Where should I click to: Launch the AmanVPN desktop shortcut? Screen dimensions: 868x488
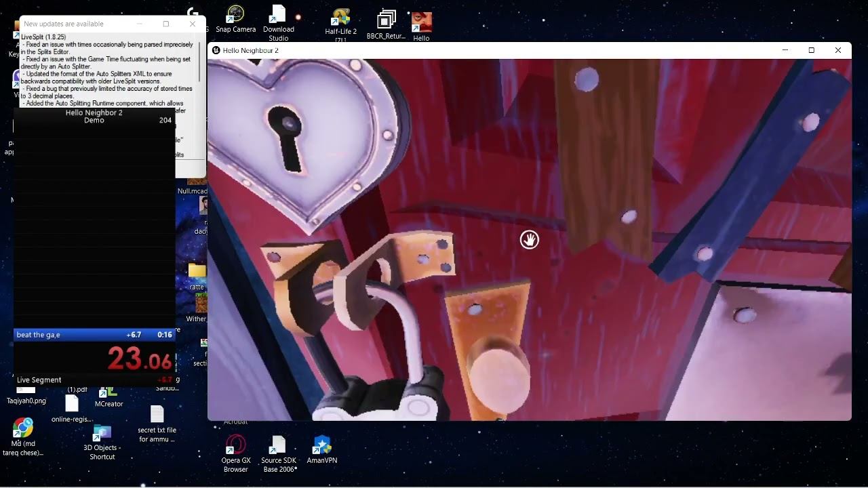[x=321, y=449]
